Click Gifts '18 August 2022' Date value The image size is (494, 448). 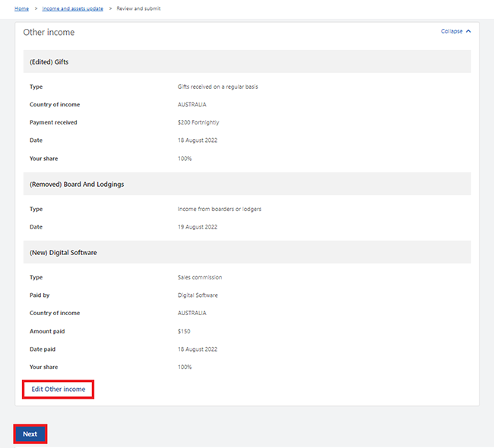click(x=198, y=140)
